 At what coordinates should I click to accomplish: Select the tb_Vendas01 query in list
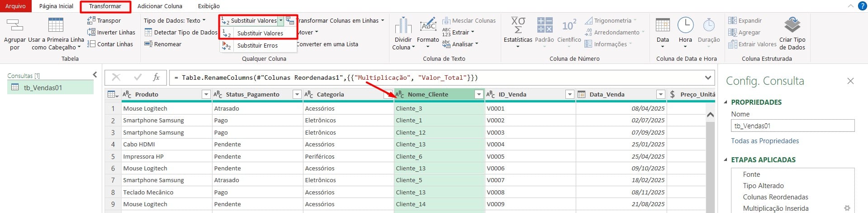43,87
